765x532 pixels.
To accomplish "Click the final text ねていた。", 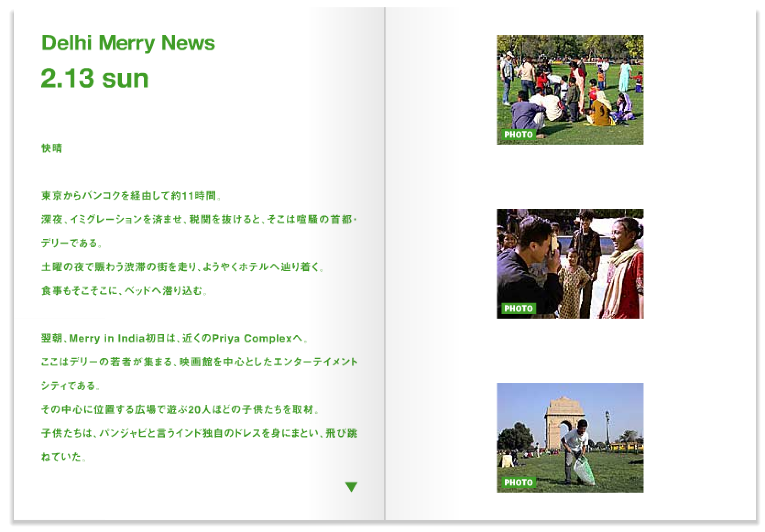I will 64,457.
